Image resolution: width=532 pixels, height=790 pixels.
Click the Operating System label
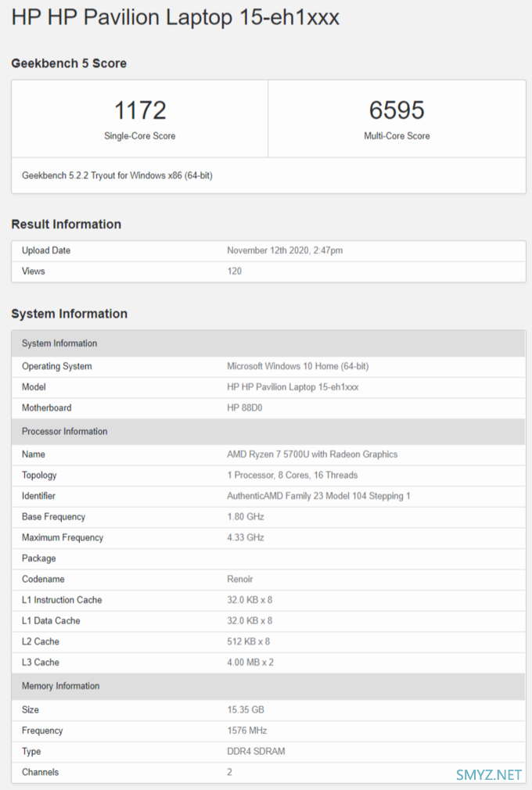tap(57, 366)
